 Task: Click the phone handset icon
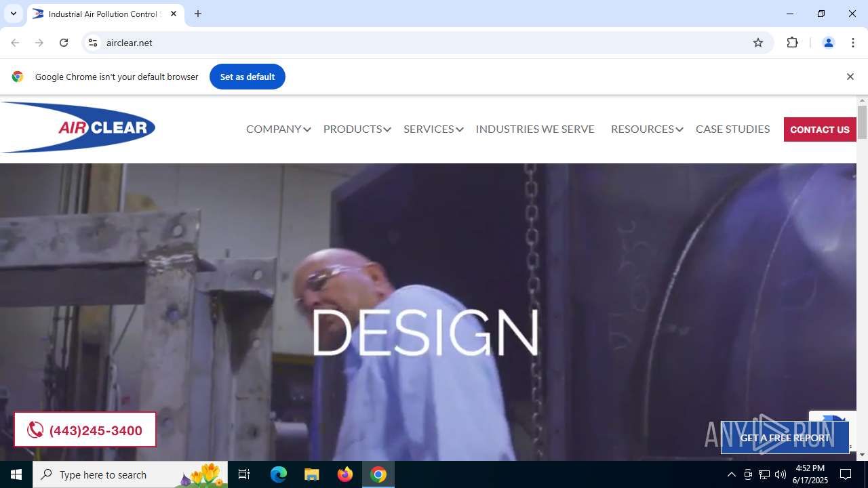click(35, 430)
